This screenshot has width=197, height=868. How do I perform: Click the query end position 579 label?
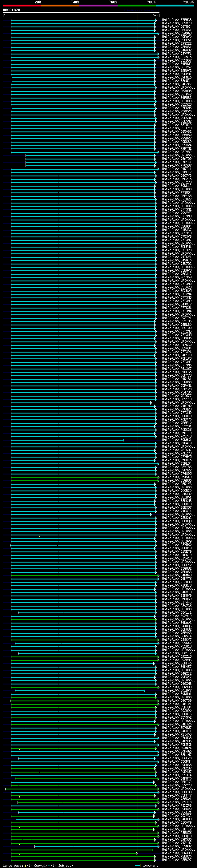click(x=155, y=15)
